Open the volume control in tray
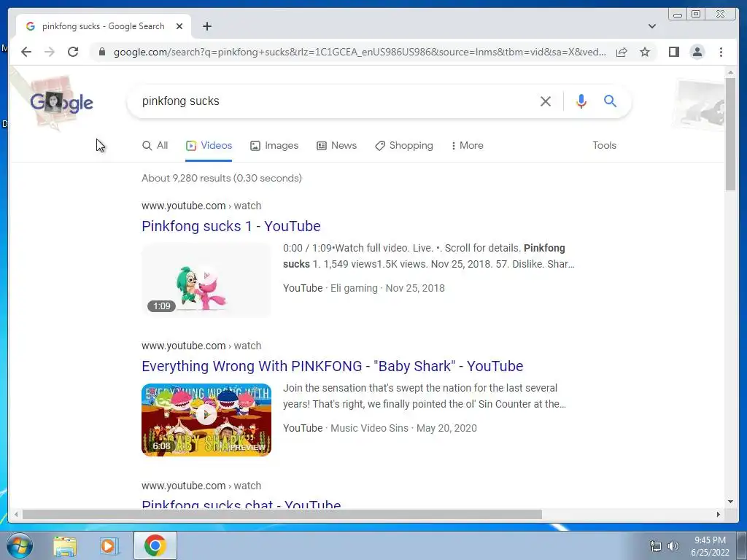Viewport: 747px width, 560px height. [673, 546]
